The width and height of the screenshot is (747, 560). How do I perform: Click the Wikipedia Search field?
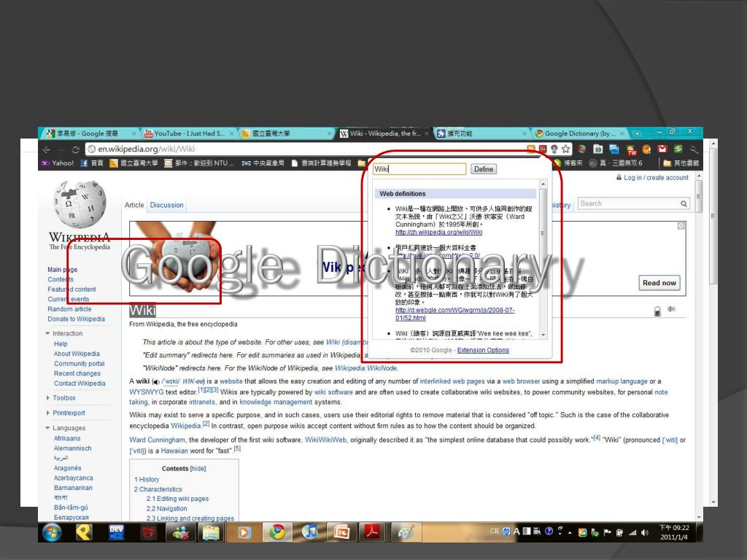tap(628, 203)
